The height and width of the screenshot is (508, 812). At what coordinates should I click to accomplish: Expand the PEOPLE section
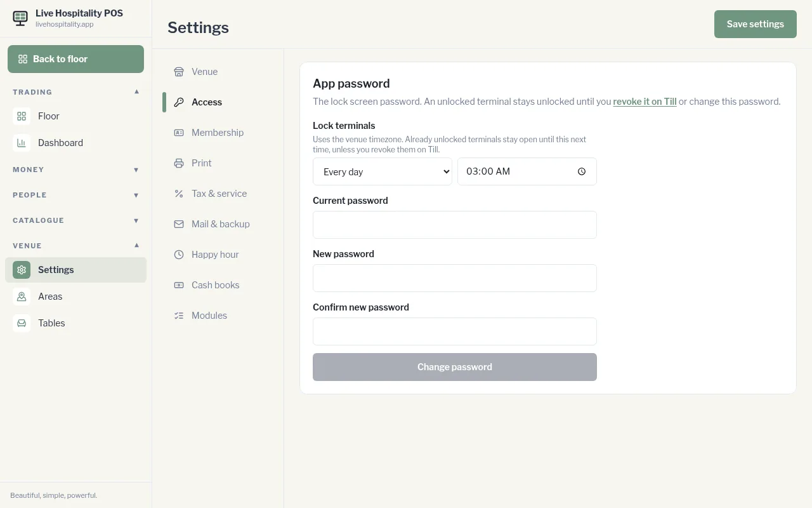pyautogui.click(x=75, y=195)
